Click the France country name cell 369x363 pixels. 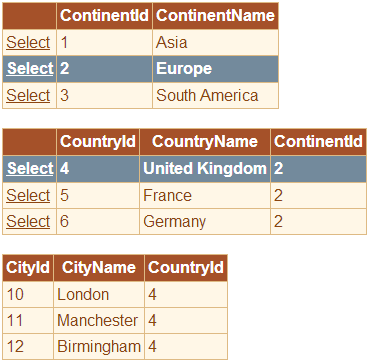pyautogui.click(x=205, y=195)
